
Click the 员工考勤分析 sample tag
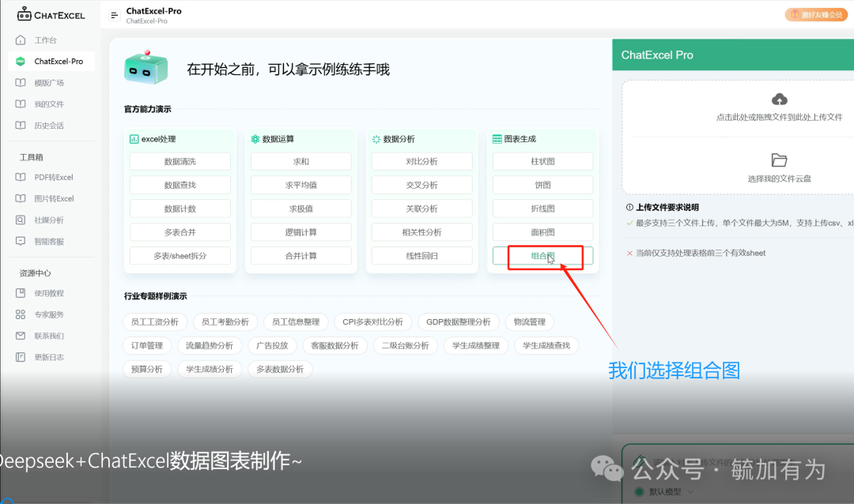click(x=225, y=322)
